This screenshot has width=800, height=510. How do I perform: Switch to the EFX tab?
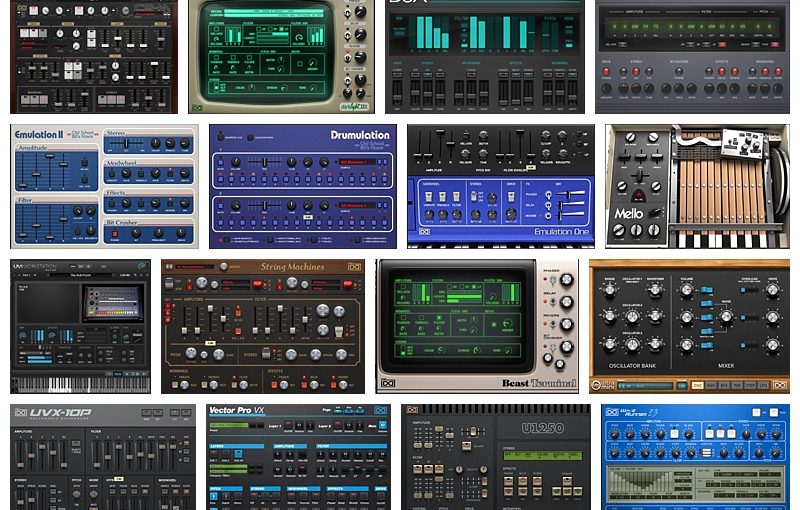click(724, 386)
